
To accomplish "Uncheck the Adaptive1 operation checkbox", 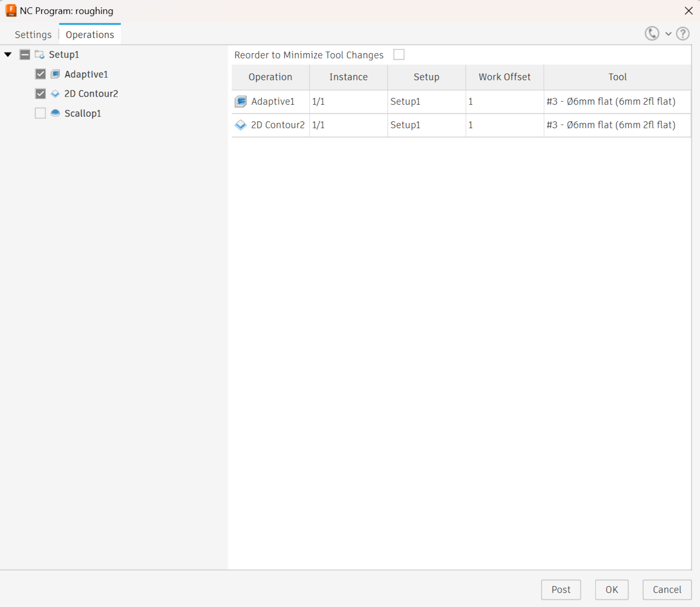I will (40, 74).
